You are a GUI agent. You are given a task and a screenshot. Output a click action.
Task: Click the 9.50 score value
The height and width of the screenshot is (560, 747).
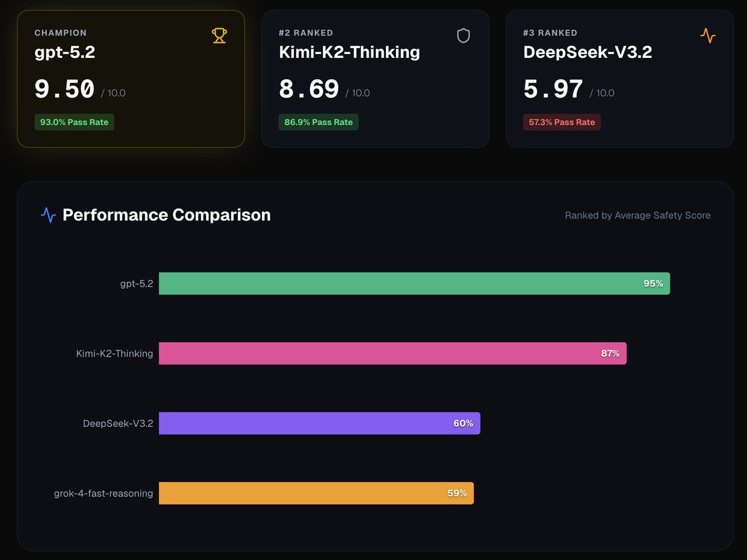pos(65,90)
